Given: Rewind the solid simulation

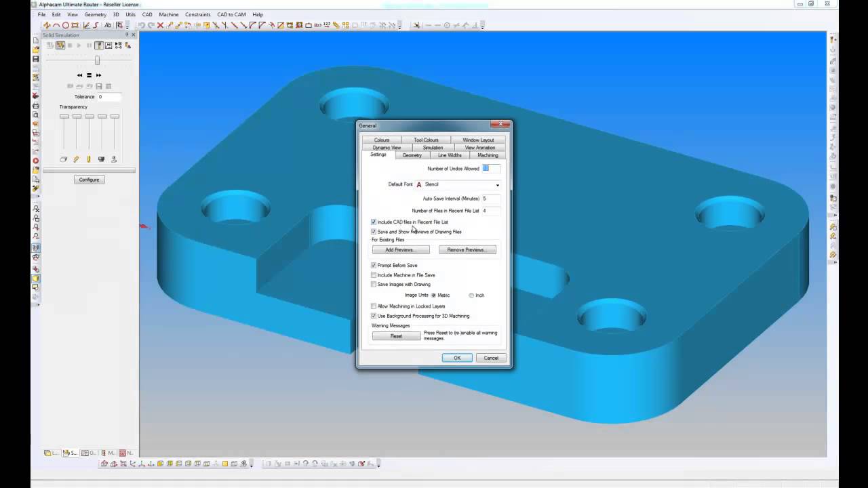Looking at the screenshot, I should pos(79,75).
